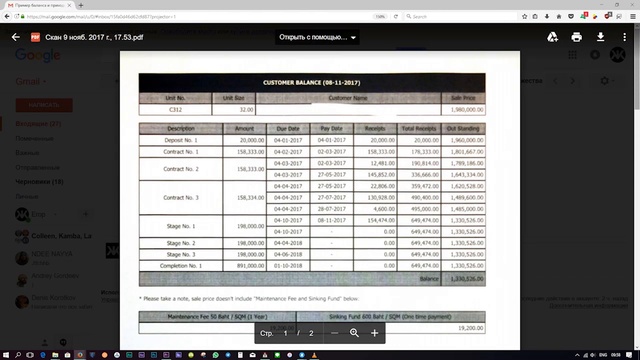Open Windows taskbar search
This screenshot has height=360, width=640.
[x=18, y=355]
